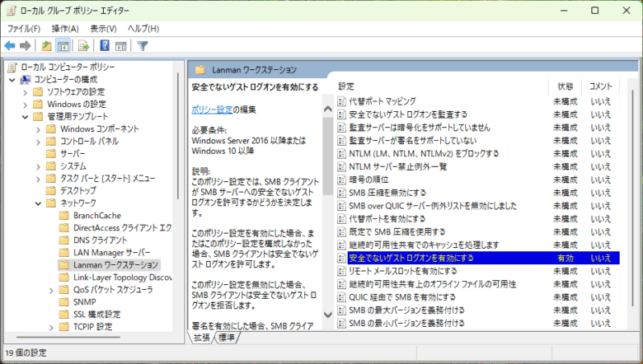Open the ファイル(F) menu
This screenshot has width=643, height=364.
(24, 29)
